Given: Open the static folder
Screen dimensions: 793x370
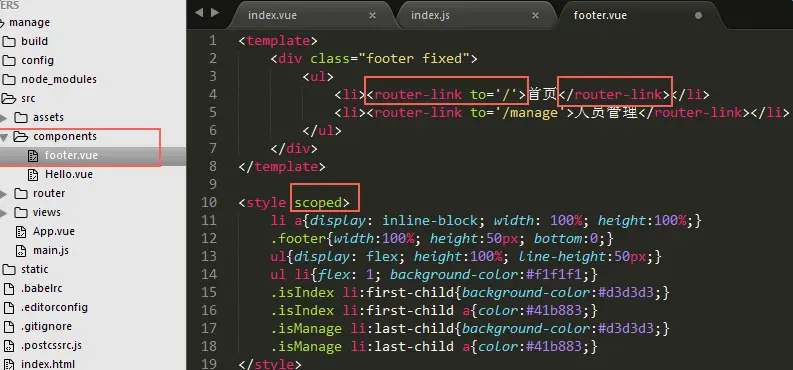Looking at the screenshot, I should [x=34, y=269].
